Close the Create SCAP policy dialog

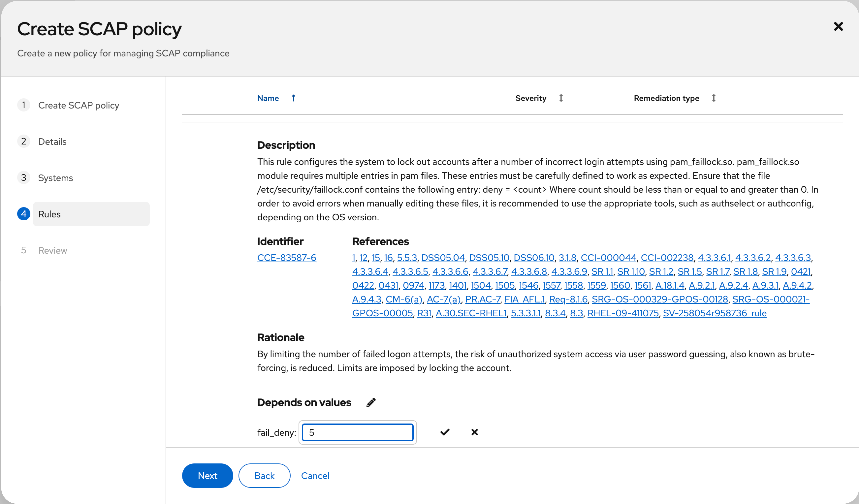pyautogui.click(x=838, y=27)
